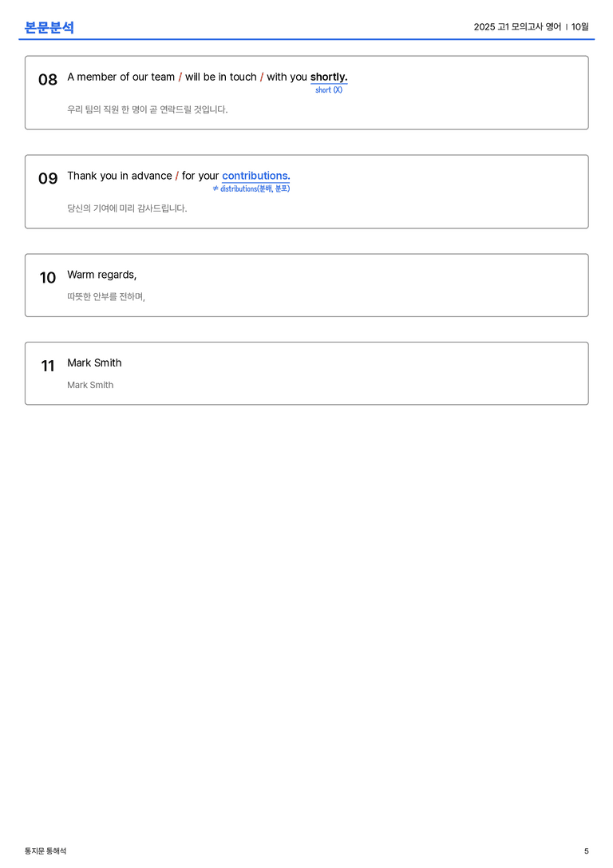Click sentence number 11

[x=48, y=366]
